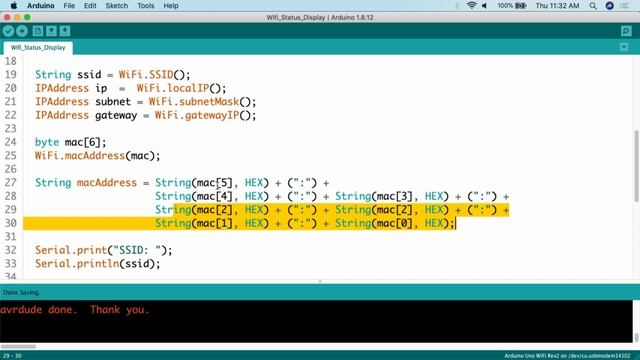Click the line 'IPAddress ip = WiFi.localIP();'

click(131, 88)
